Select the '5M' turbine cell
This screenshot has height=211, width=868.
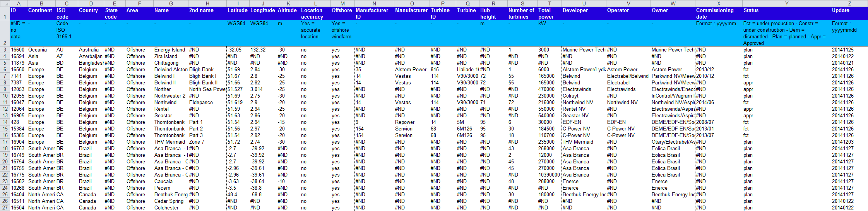tap(467, 122)
